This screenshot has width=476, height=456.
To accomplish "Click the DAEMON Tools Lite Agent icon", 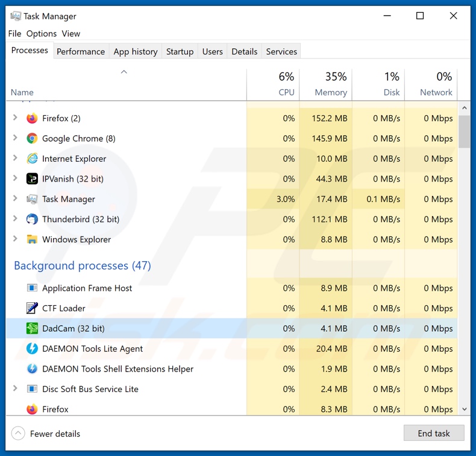I will pos(32,349).
